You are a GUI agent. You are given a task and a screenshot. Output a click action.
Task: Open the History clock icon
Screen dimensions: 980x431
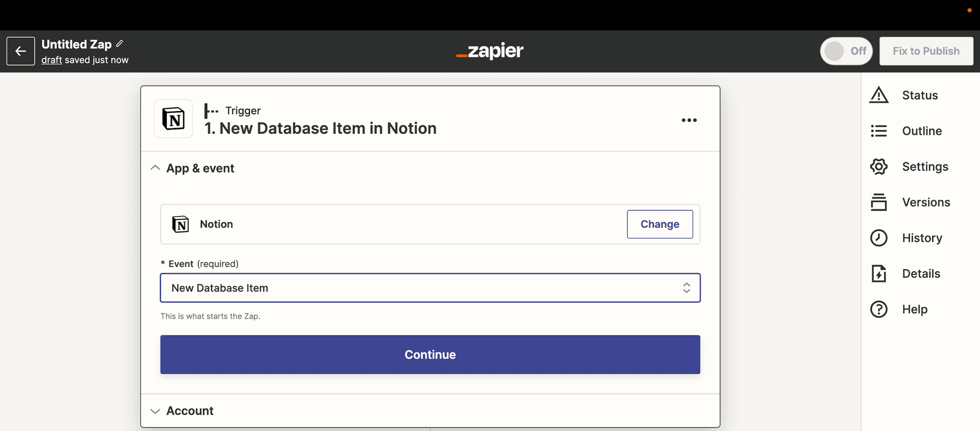[878, 238]
